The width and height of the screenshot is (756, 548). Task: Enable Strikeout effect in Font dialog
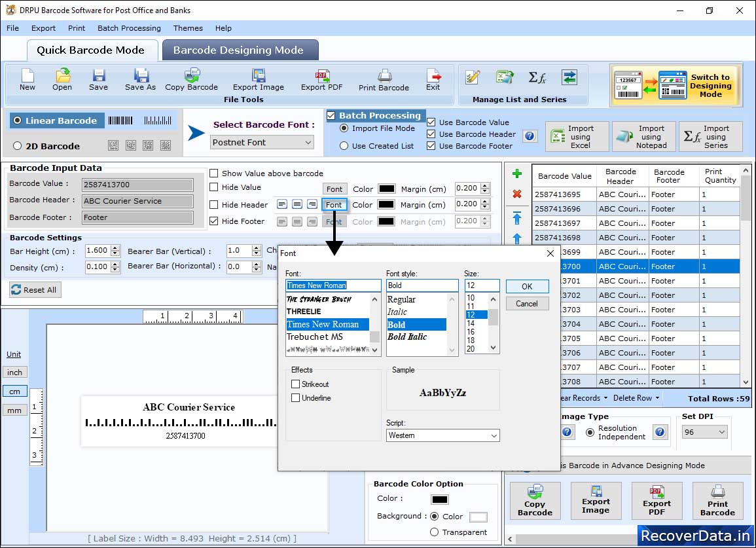(296, 384)
